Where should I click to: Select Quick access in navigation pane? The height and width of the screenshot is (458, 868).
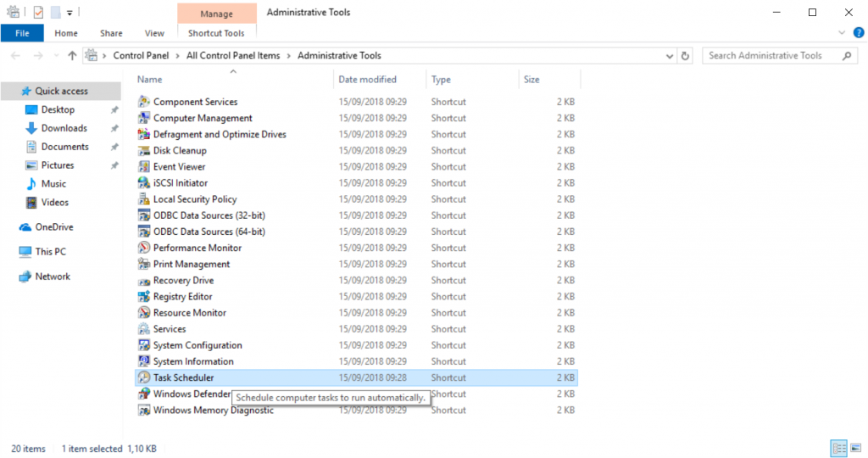coord(61,91)
